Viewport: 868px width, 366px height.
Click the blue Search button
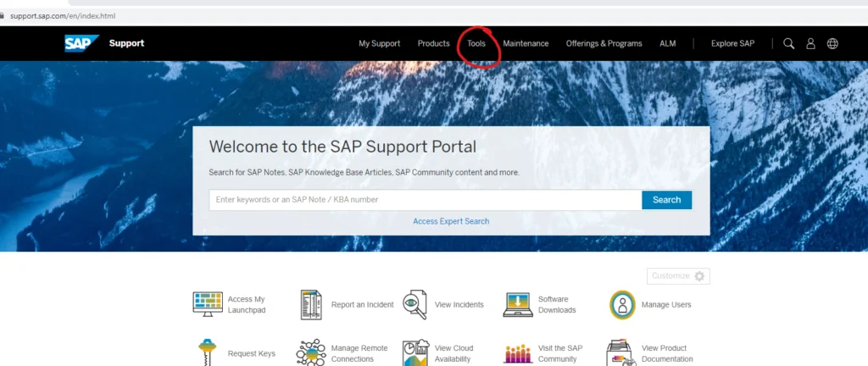click(666, 200)
